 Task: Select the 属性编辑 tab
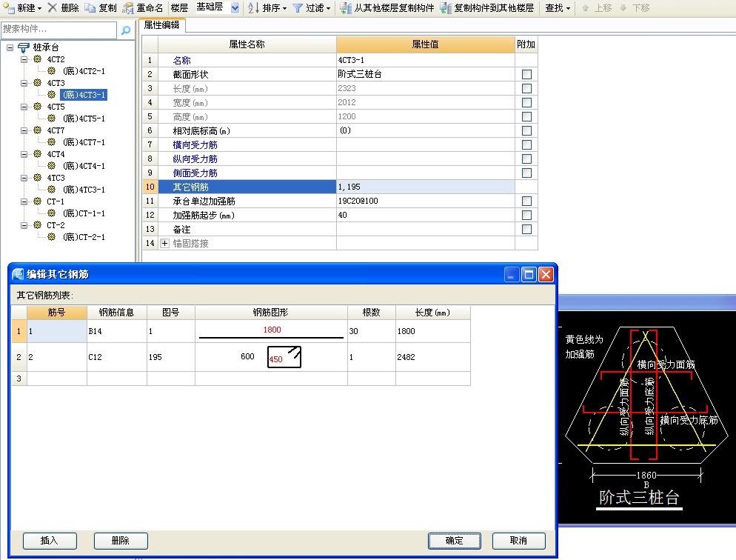click(162, 25)
